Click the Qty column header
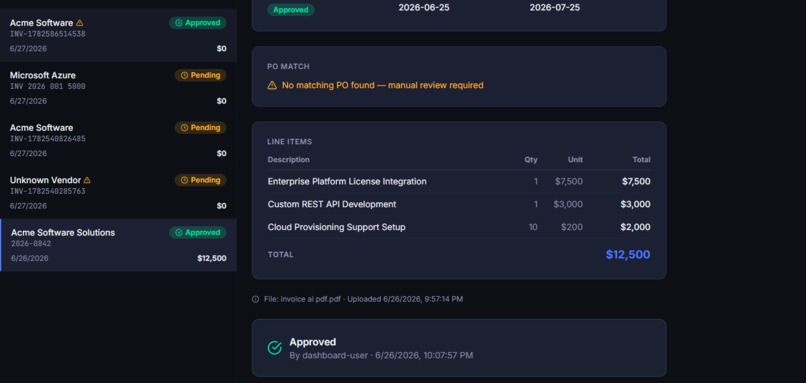The height and width of the screenshot is (383, 806). point(531,160)
